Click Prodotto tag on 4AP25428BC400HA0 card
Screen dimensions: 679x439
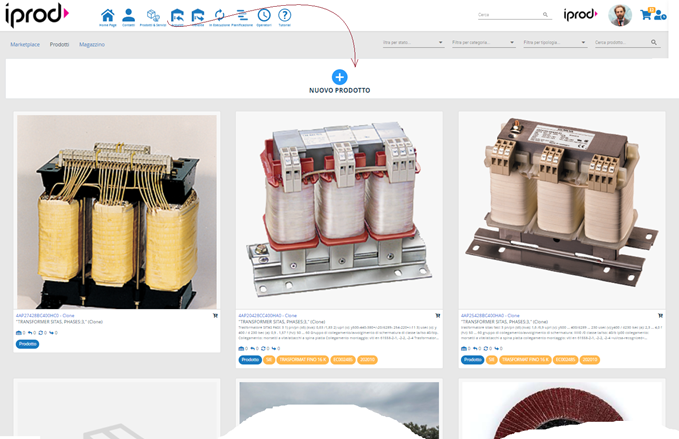472,360
